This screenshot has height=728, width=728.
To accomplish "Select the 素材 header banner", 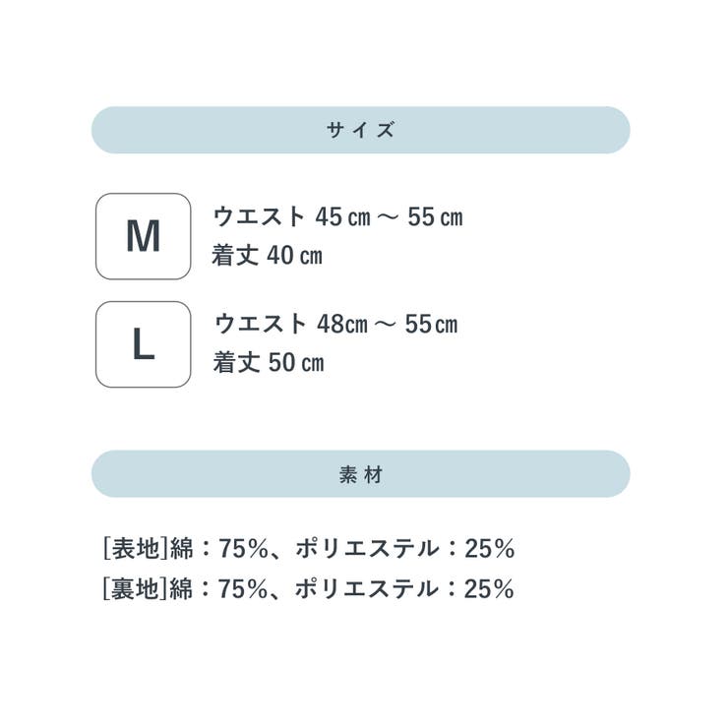I will [361, 474].
